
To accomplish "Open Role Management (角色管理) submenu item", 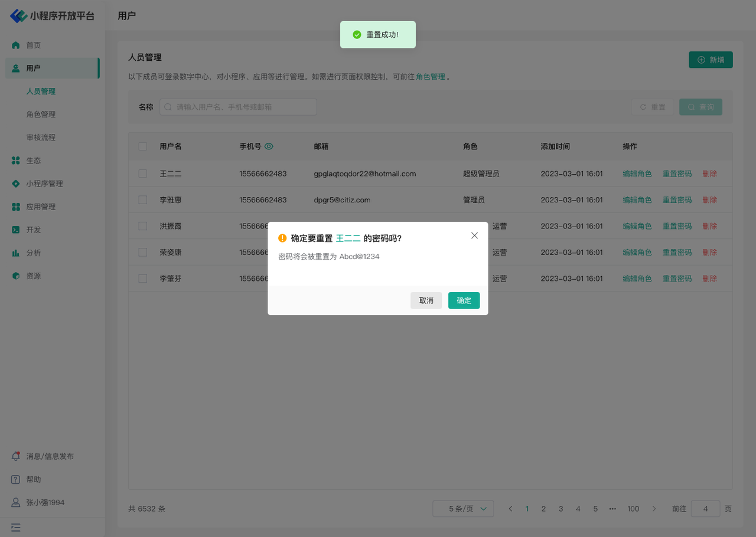I will [x=41, y=114].
